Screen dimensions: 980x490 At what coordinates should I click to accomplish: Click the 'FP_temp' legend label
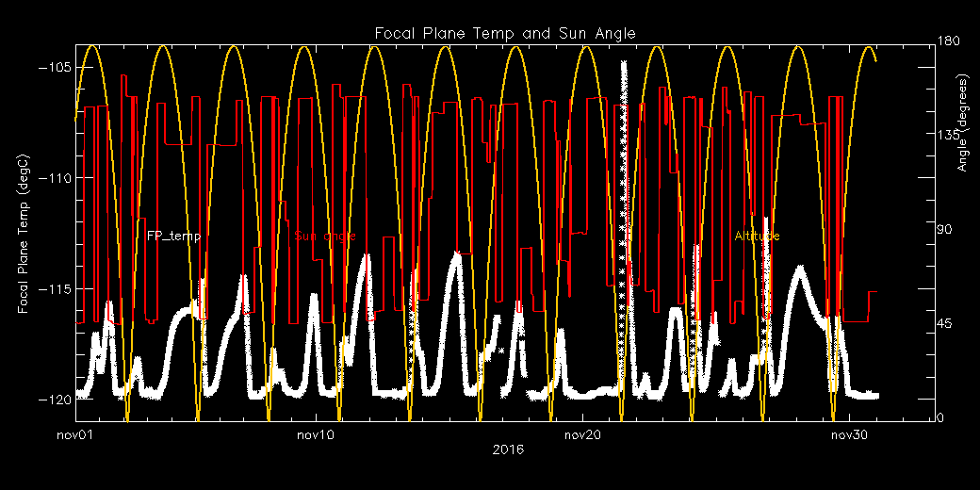pyautogui.click(x=173, y=237)
